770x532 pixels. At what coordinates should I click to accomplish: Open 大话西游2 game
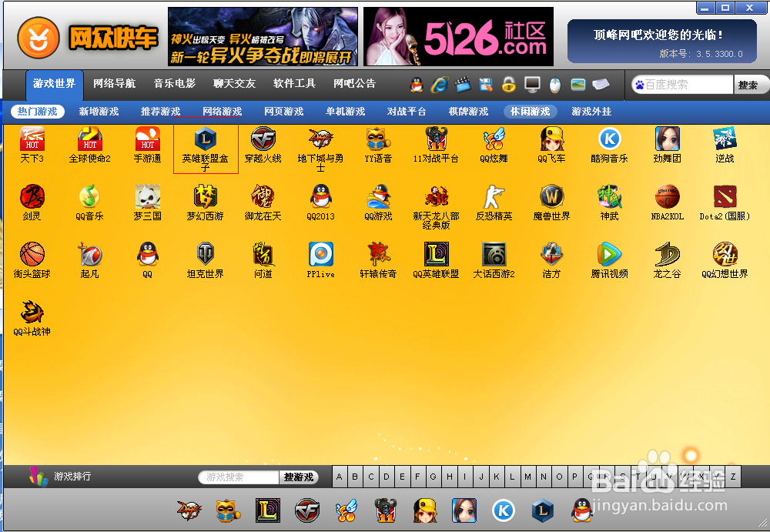point(494,260)
